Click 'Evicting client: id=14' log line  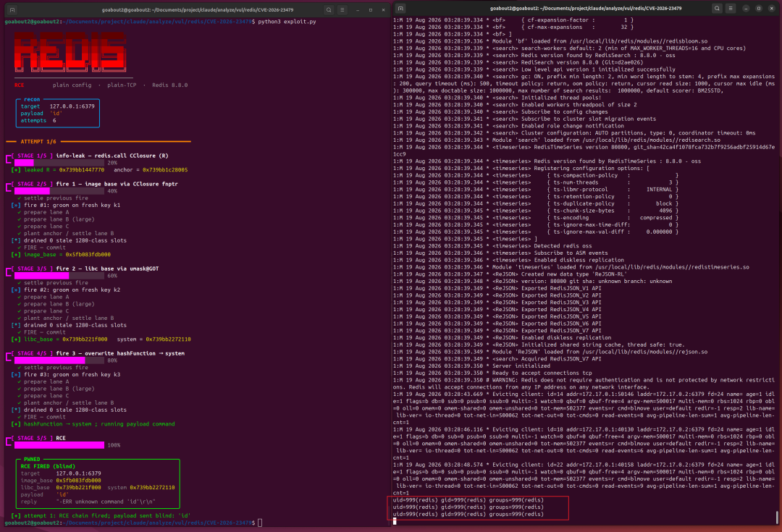tap(584, 408)
